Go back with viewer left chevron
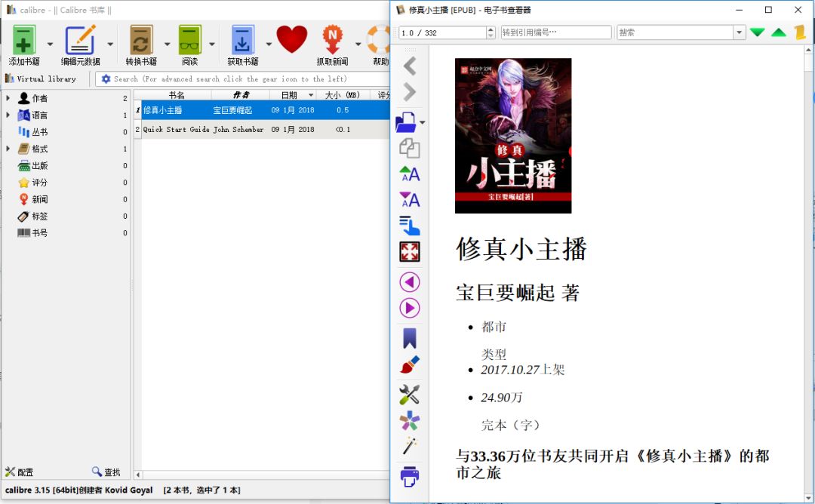 [x=410, y=66]
